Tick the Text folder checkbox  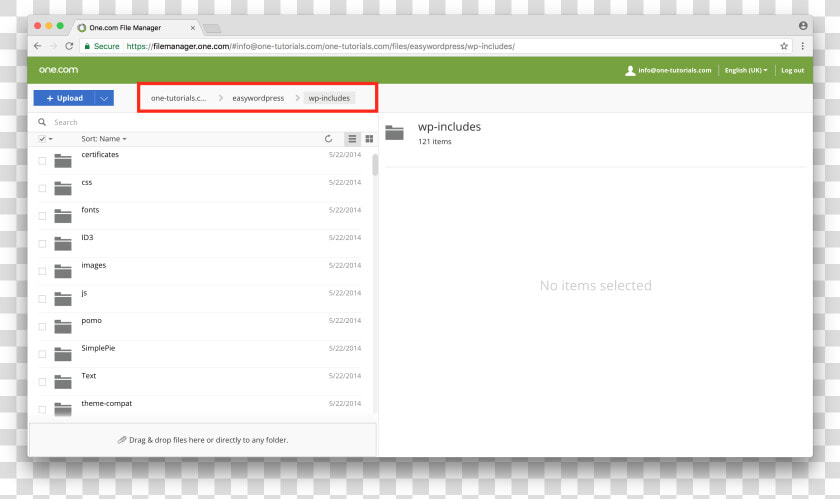tap(42, 382)
